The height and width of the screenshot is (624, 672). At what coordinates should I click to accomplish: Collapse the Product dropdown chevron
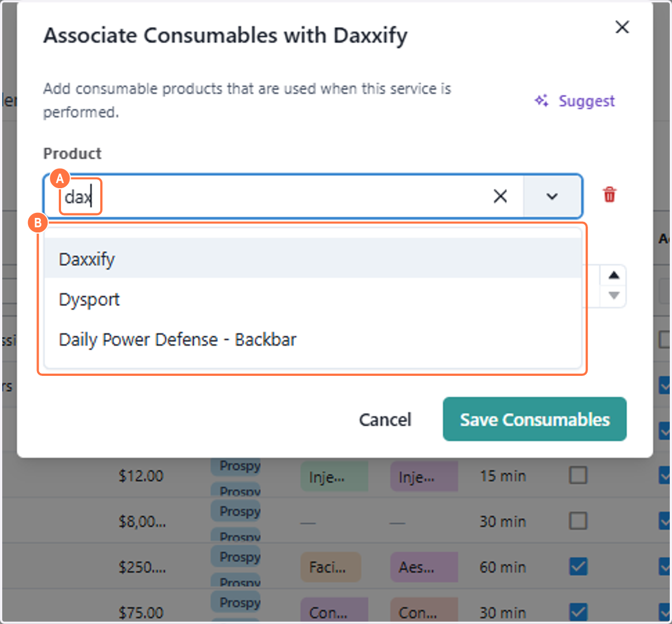[552, 196]
